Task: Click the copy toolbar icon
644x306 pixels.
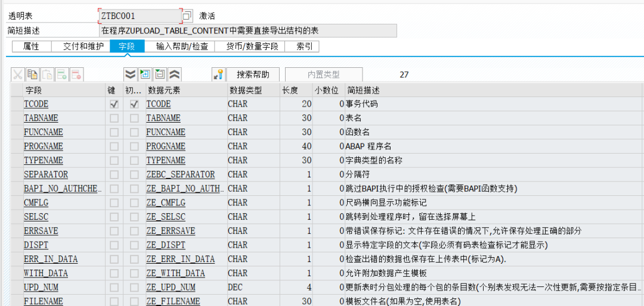Action: tap(32, 74)
